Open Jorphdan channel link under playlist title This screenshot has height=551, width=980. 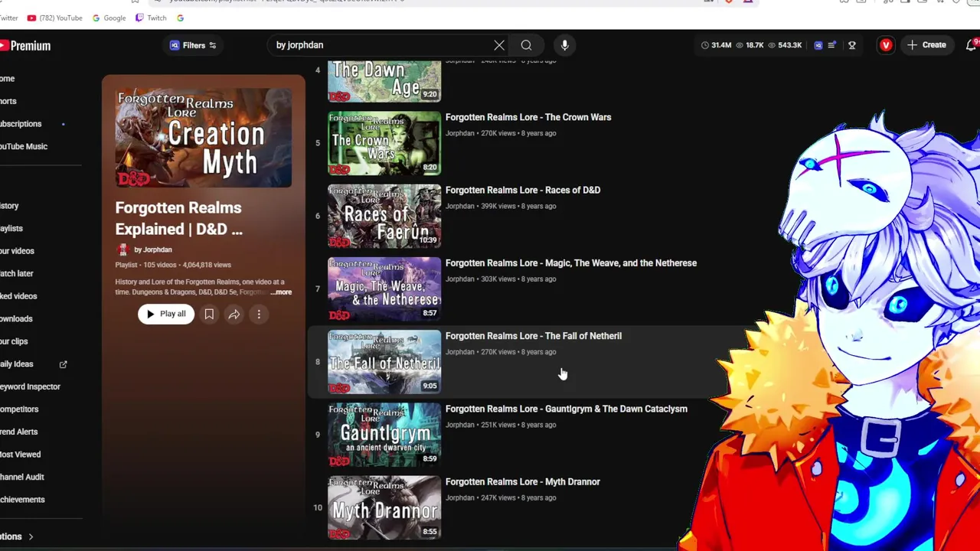pyautogui.click(x=153, y=249)
